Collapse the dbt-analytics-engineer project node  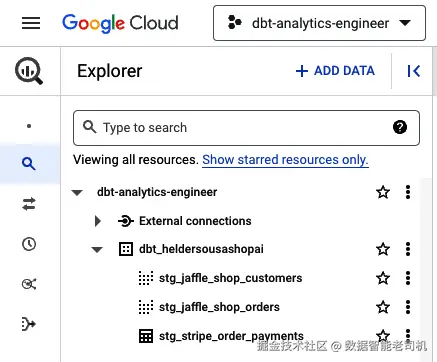tap(77, 192)
